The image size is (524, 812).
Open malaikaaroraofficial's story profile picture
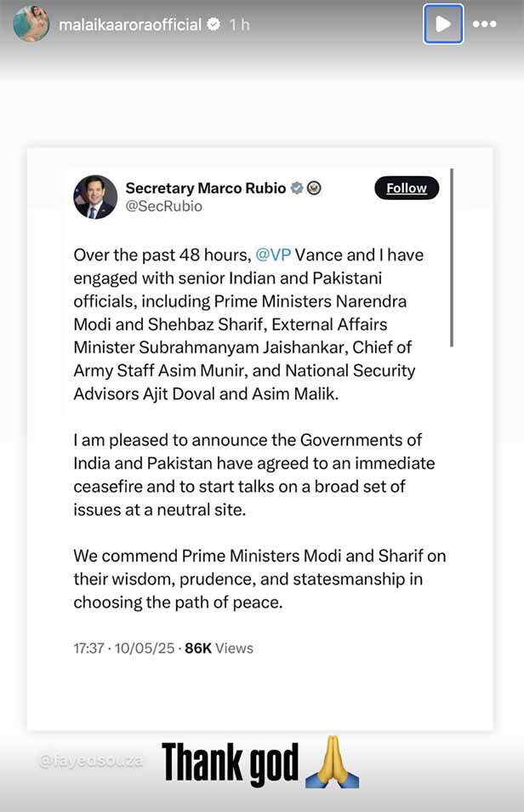point(31,24)
